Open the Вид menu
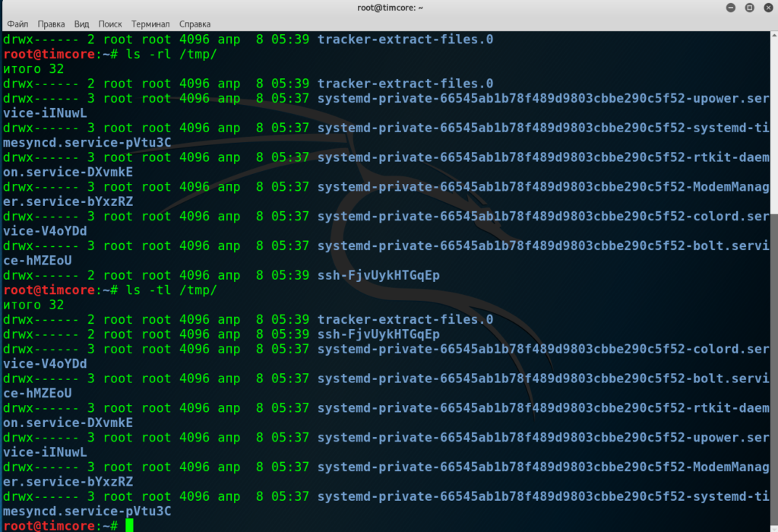 click(82, 24)
